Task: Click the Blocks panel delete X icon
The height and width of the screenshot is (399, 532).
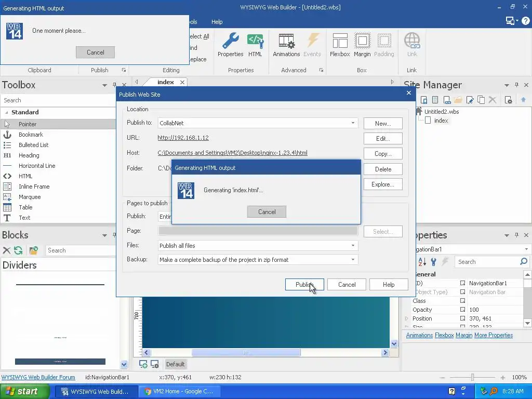Action: (x=6, y=250)
